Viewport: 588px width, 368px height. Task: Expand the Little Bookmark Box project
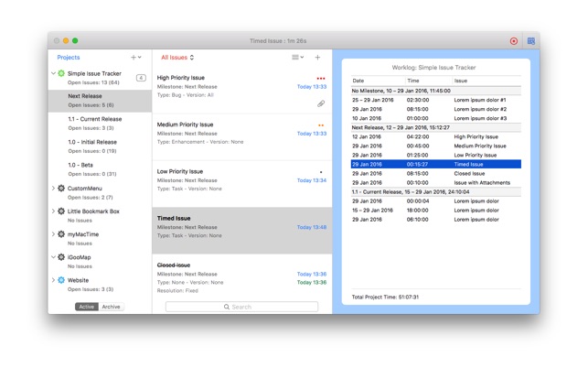point(53,211)
